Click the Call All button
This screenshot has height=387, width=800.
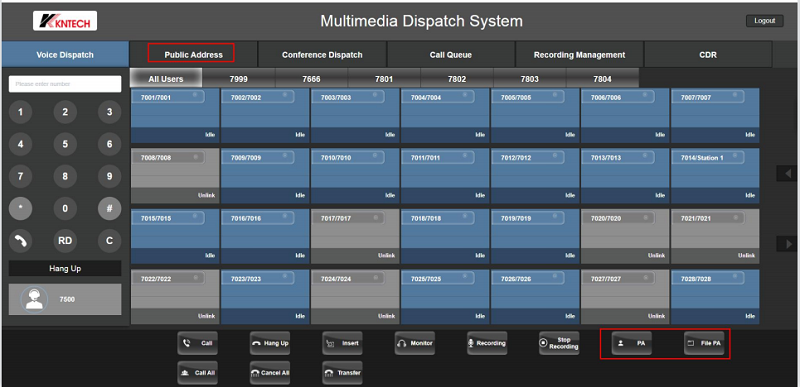(197, 373)
